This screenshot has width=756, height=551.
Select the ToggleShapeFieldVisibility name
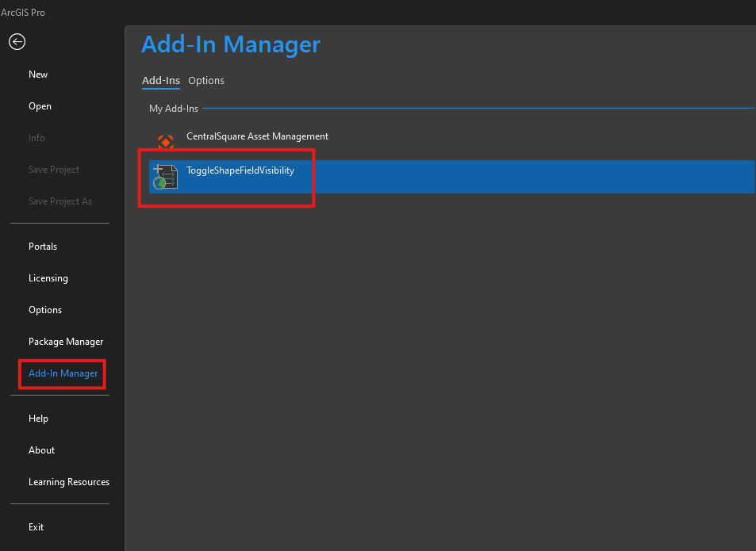point(240,170)
